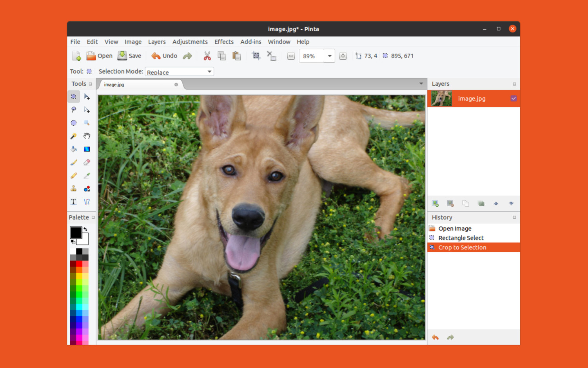Click the image.jpg layer thumbnail
The width and height of the screenshot is (588, 368).
pyautogui.click(x=441, y=99)
